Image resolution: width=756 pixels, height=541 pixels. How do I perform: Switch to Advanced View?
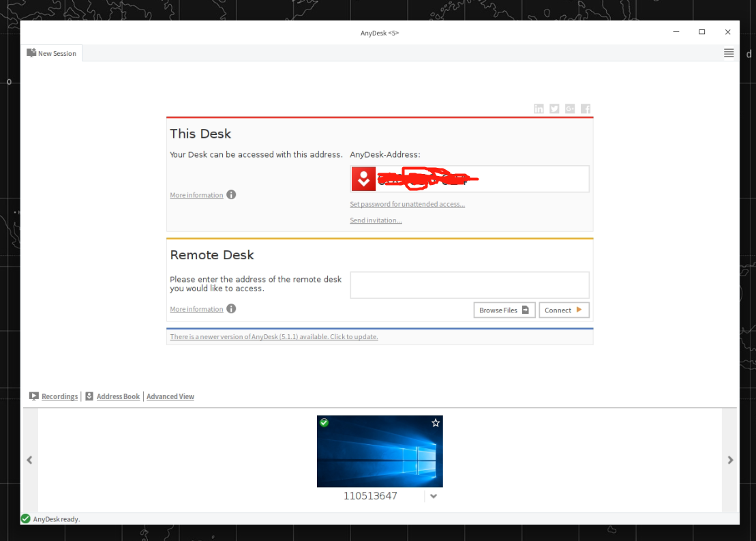coord(170,396)
